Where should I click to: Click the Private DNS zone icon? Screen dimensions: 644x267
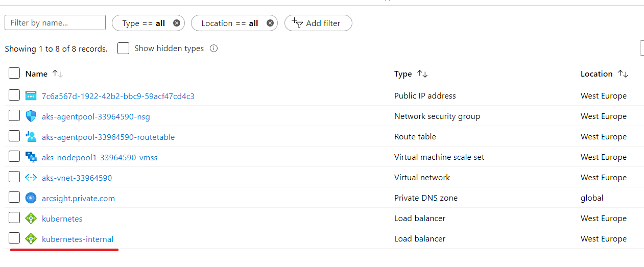point(31,198)
